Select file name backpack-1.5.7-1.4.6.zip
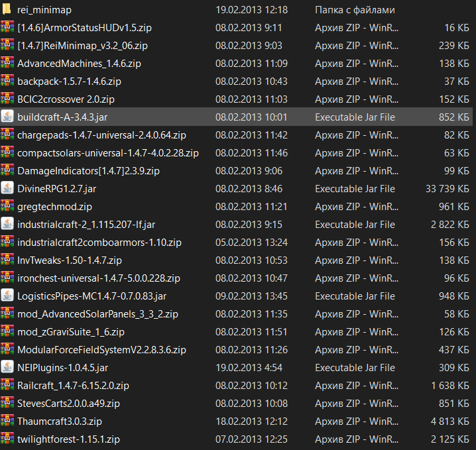476x450 pixels. (x=69, y=82)
